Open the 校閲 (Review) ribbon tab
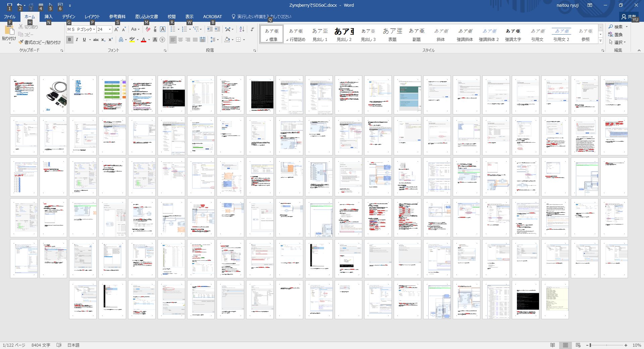 point(171,16)
